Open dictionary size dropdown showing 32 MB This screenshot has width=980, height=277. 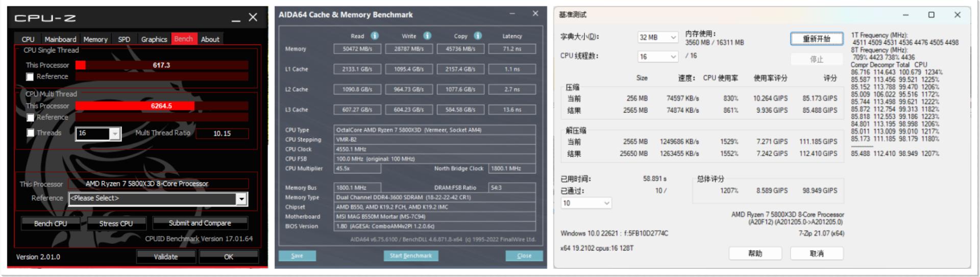[658, 37]
